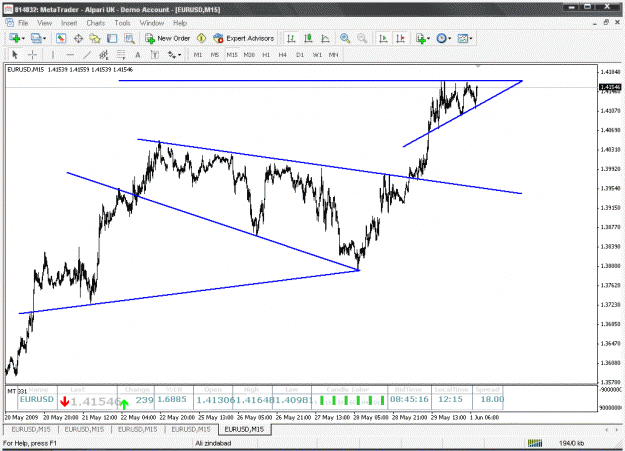This screenshot has height=451, width=625.
Task: Click the 'Ali zindabad' profile status text
Action: (213, 443)
